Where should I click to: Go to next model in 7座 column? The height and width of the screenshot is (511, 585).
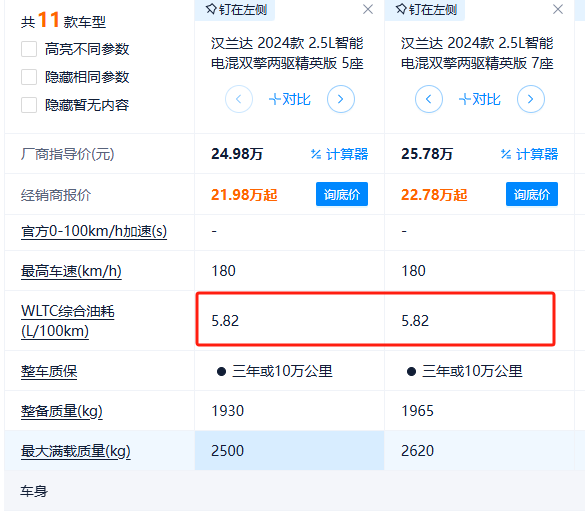pyautogui.click(x=531, y=99)
